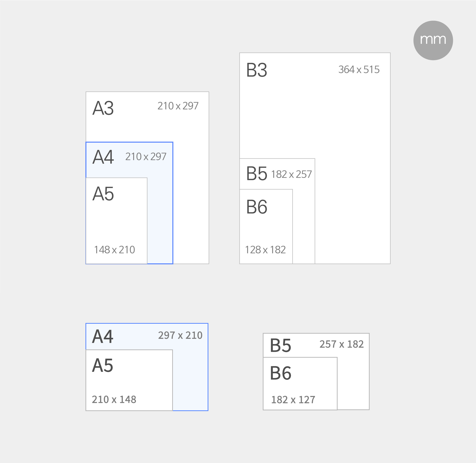Click the 148 x 210 dimension text
The image size is (476, 463).
click(114, 250)
